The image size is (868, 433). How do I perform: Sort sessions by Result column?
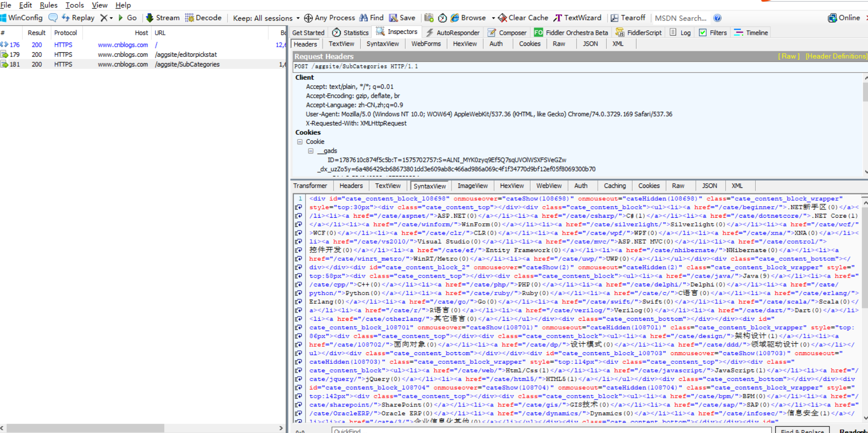coord(36,33)
